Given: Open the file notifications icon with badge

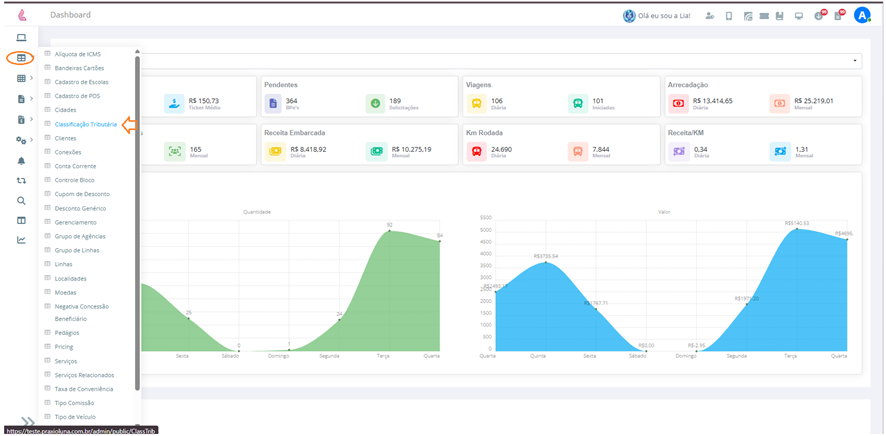Looking at the screenshot, I should pos(839,15).
